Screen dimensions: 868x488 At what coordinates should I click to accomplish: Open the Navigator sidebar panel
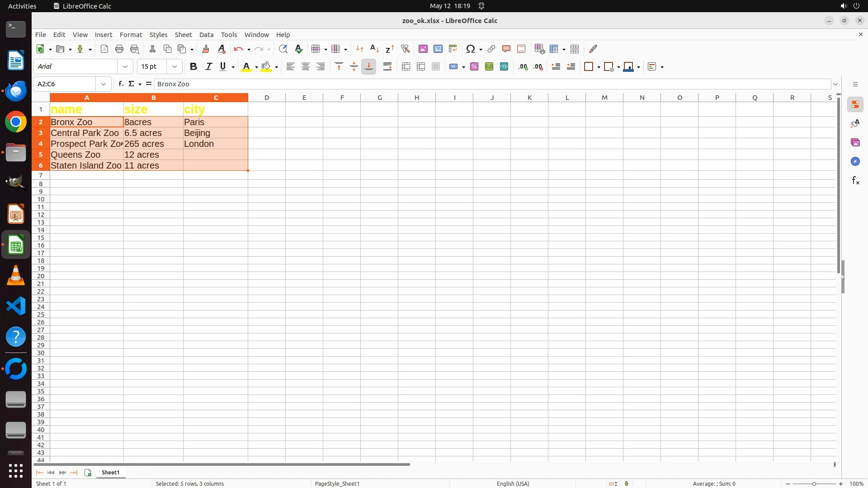coord(855,161)
